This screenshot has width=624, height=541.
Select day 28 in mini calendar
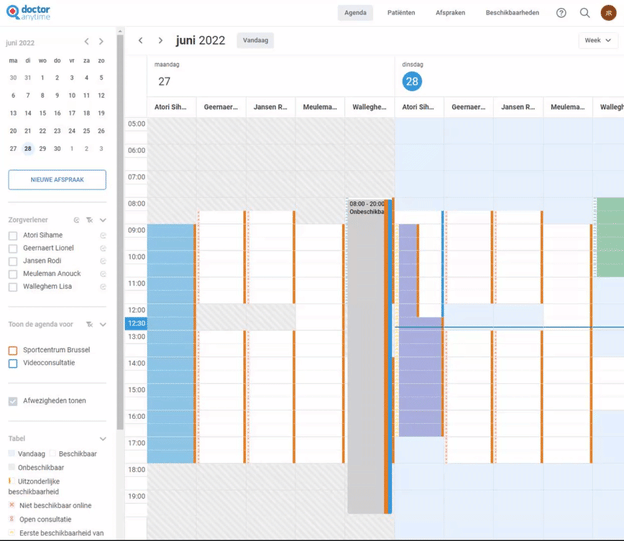[28, 148]
